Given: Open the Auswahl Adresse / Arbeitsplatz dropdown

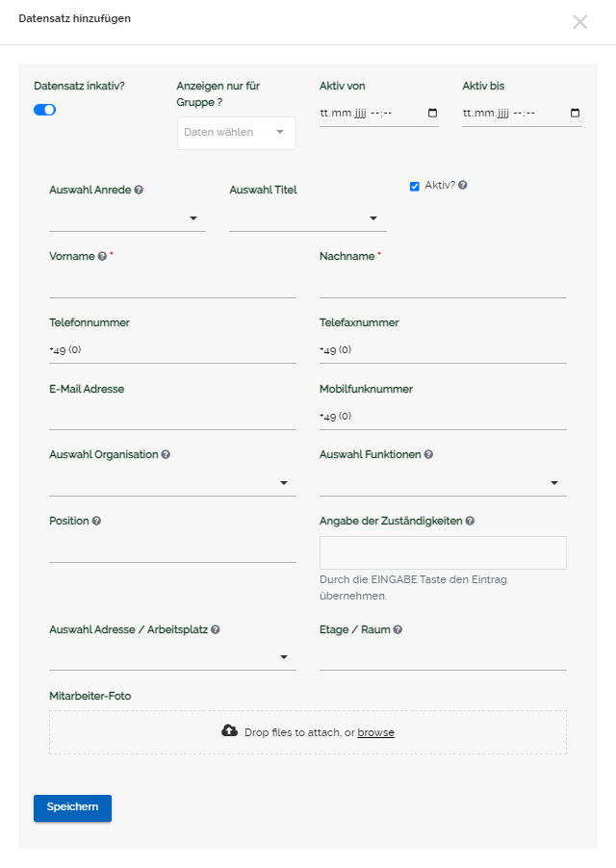Looking at the screenshot, I should coord(172,657).
